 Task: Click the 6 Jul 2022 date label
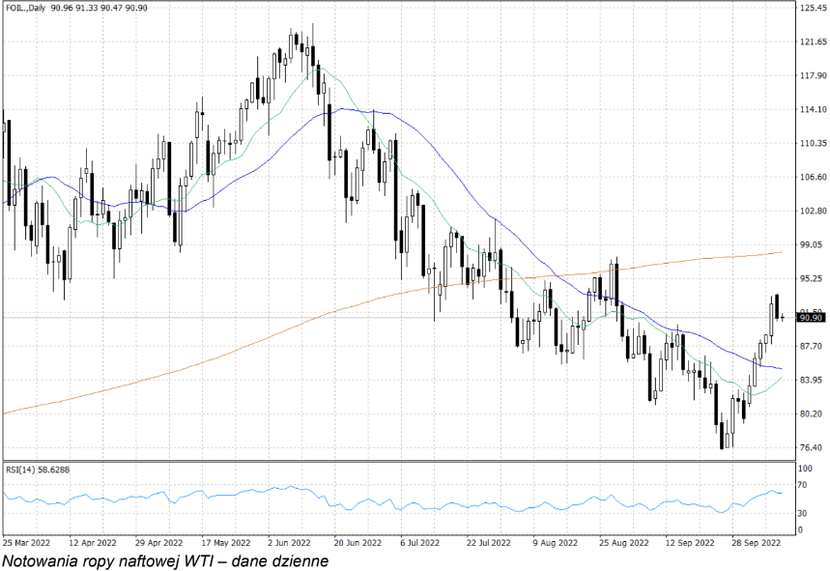point(423,543)
